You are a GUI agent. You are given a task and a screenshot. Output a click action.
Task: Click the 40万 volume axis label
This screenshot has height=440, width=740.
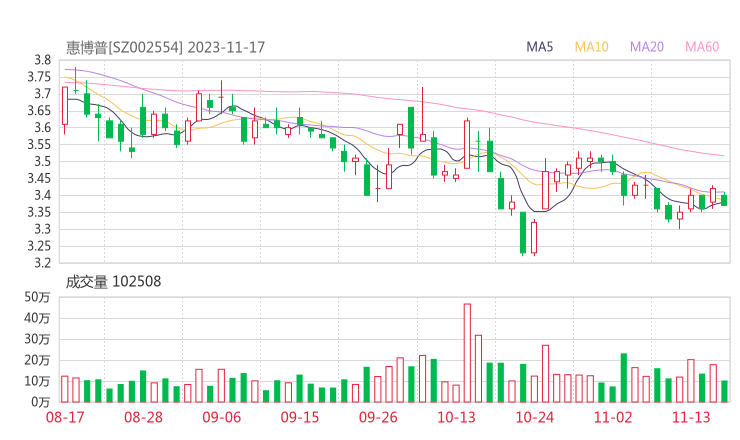coord(37,318)
